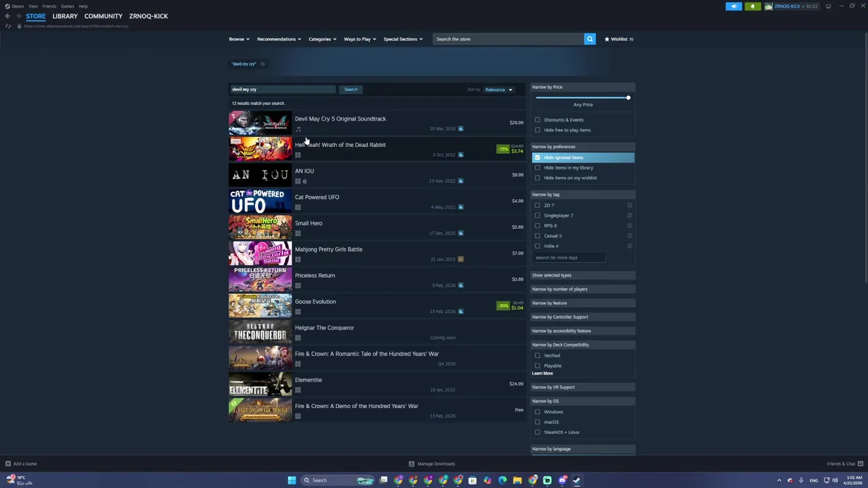
Task: Open the Categories dropdown
Action: (x=322, y=39)
